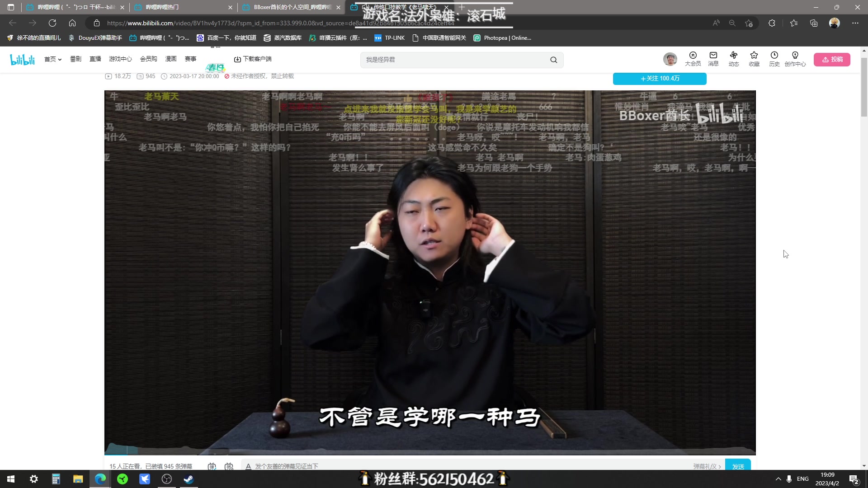Click the read aloud icon in address bar
This screenshot has width=868, height=488.
tap(716, 23)
